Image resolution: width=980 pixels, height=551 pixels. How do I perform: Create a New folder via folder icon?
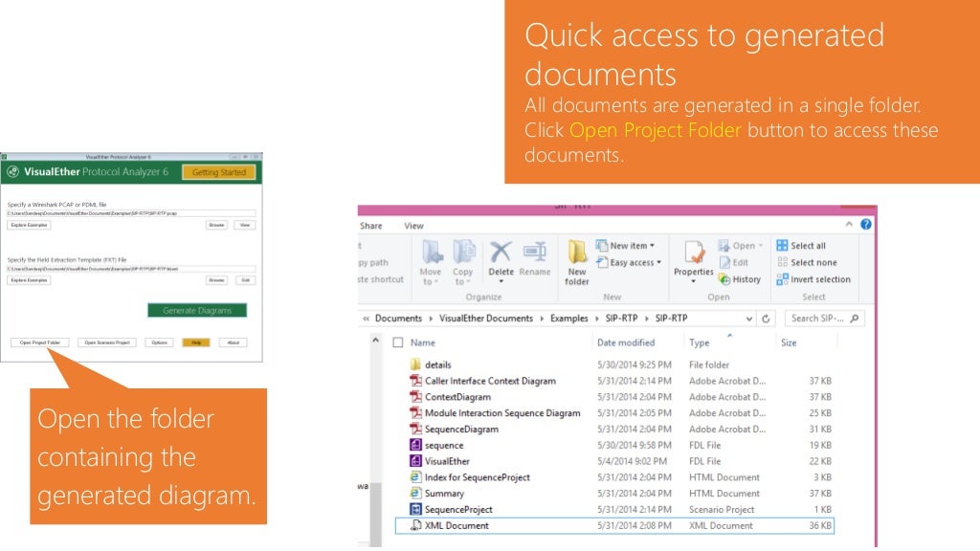click(x=576, y=252)
